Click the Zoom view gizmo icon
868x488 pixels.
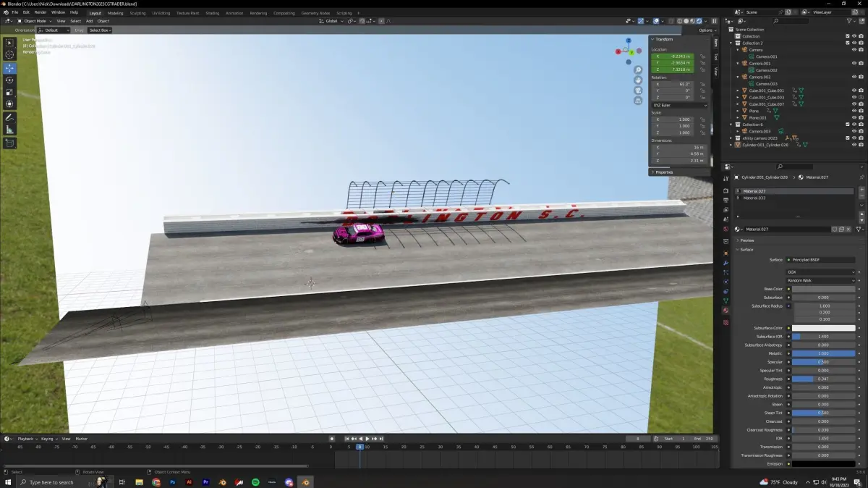coord(638,70)
